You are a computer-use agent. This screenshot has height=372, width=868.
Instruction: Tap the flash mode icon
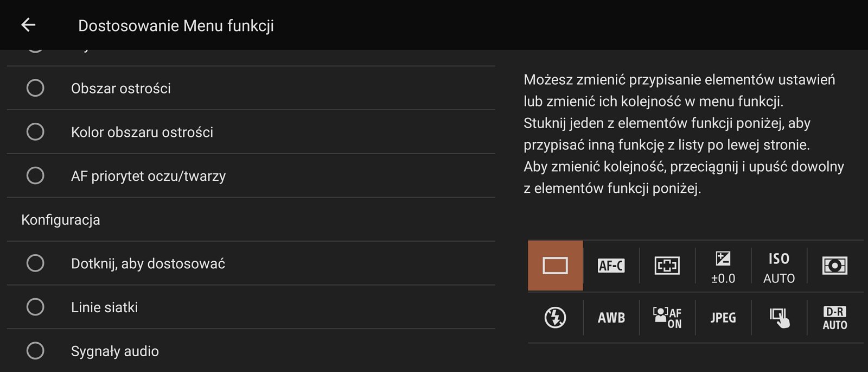556,318
